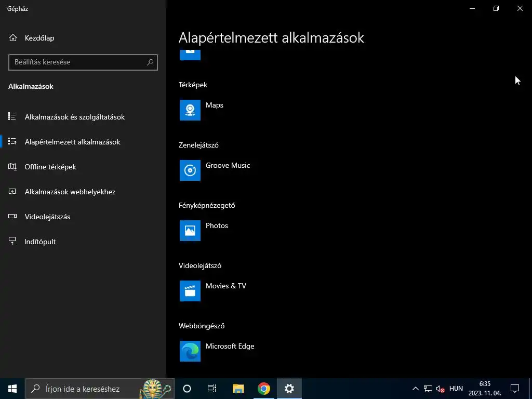Change default video player Movies & TV

coord(226,286)
